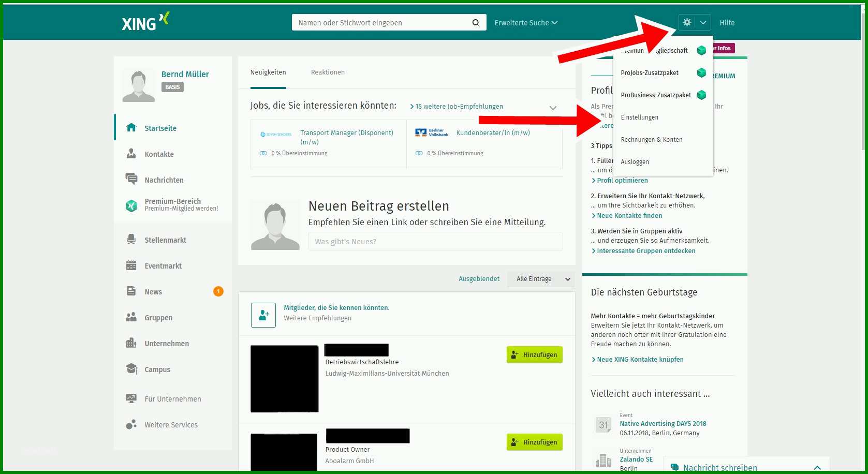Click the Premium-Bereich XING hexagon icon
The image size is (868, 474).
click(131, 205)
